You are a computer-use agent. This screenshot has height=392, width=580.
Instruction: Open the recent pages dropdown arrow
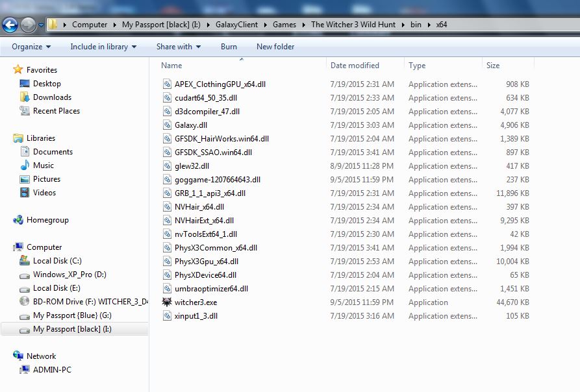(41, 25)
